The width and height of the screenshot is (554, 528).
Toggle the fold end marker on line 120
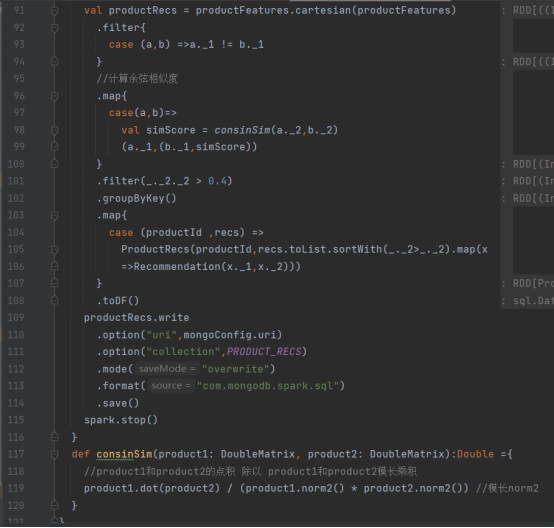(54, 505)
